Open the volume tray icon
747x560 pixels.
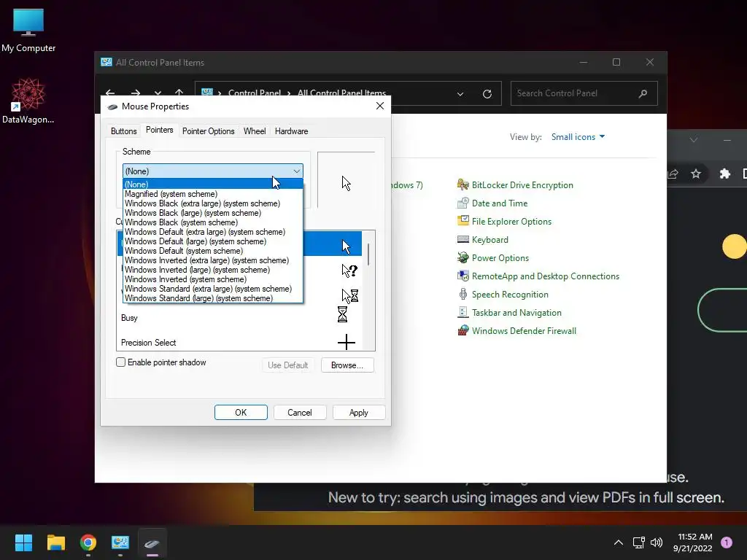657,542
